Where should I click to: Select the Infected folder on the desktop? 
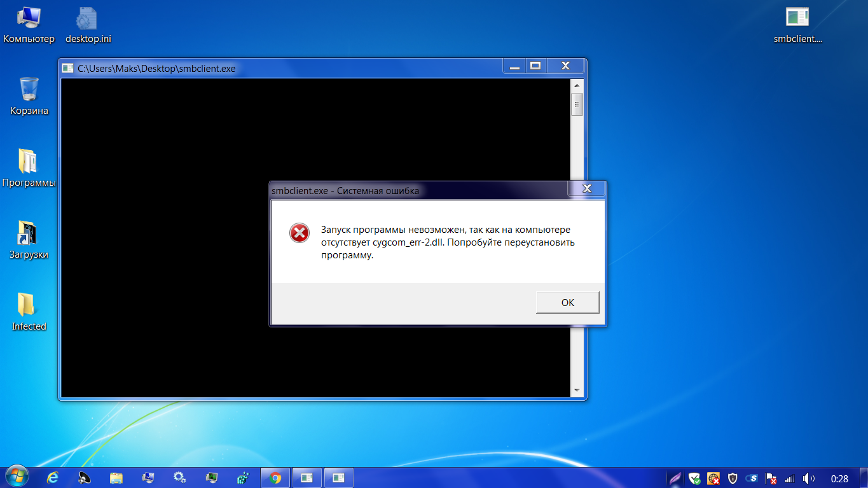tap(29, 312)
